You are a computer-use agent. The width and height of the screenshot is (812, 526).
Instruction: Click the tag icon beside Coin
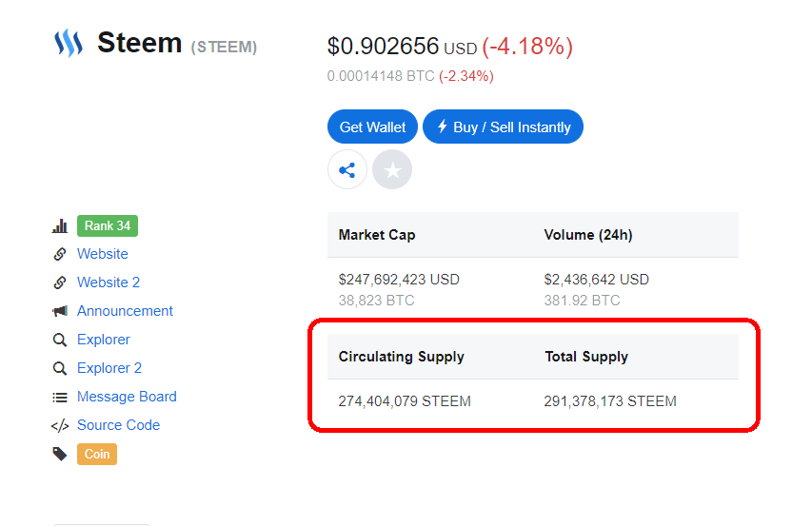tap(60, 454)
